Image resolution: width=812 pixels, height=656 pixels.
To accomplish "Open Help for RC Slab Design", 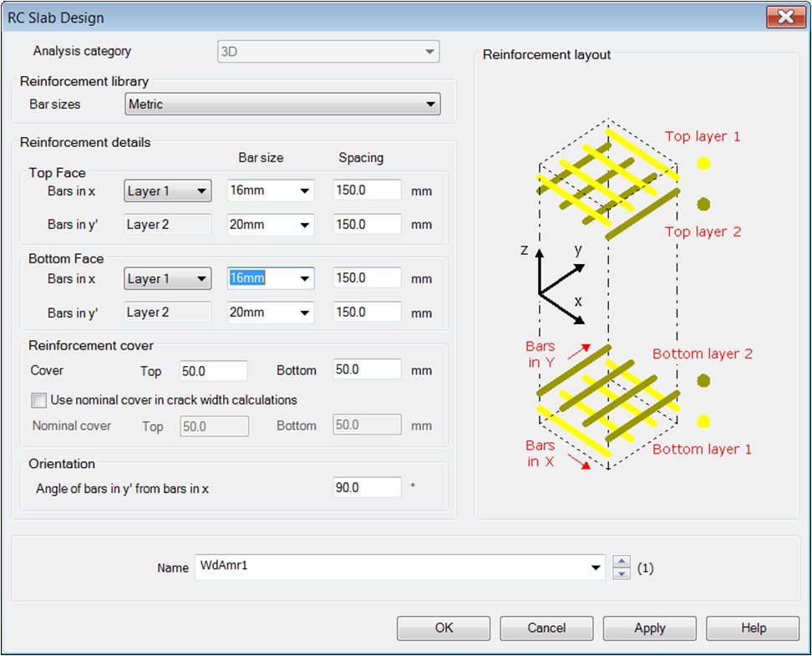I will pos(753,628).
